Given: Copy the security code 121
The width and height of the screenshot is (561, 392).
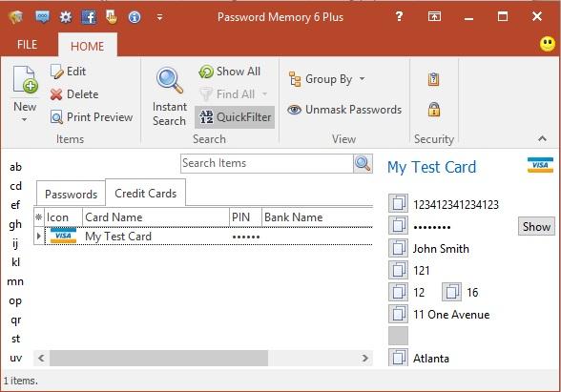Looking at the screenshot, I should click(398, 270).
